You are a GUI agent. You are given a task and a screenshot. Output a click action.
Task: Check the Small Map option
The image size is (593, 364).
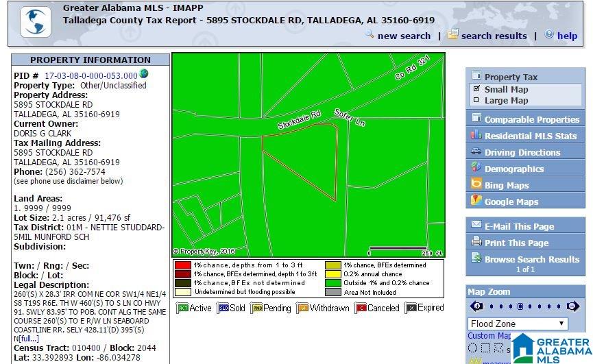click(476, 89)
